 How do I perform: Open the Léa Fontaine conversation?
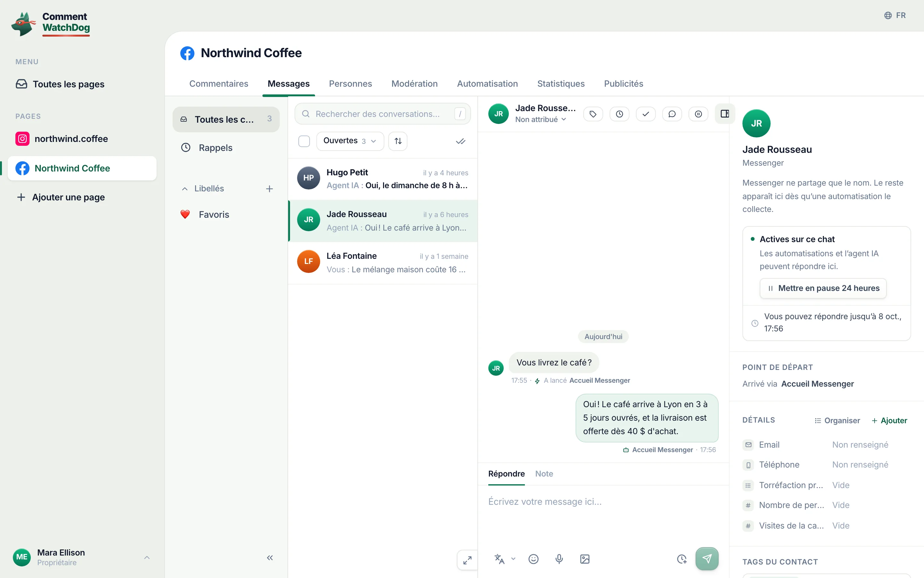(x=382, y=263)
